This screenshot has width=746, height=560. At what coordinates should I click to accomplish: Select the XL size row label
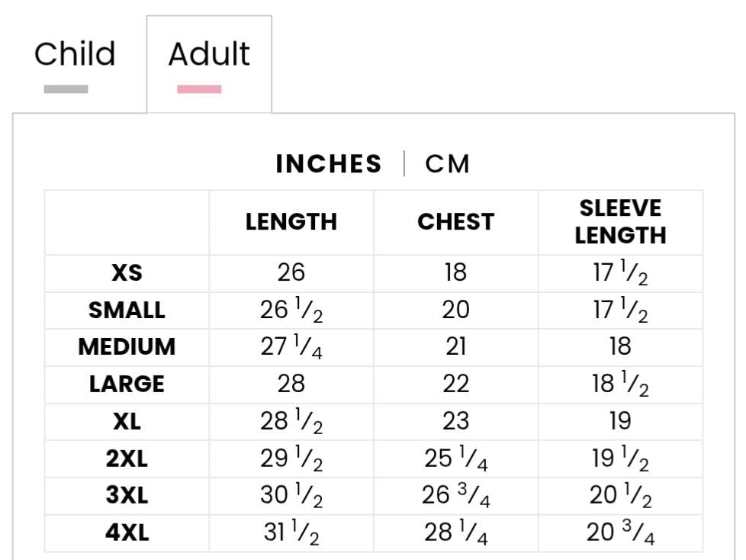[x=127, y=421]
